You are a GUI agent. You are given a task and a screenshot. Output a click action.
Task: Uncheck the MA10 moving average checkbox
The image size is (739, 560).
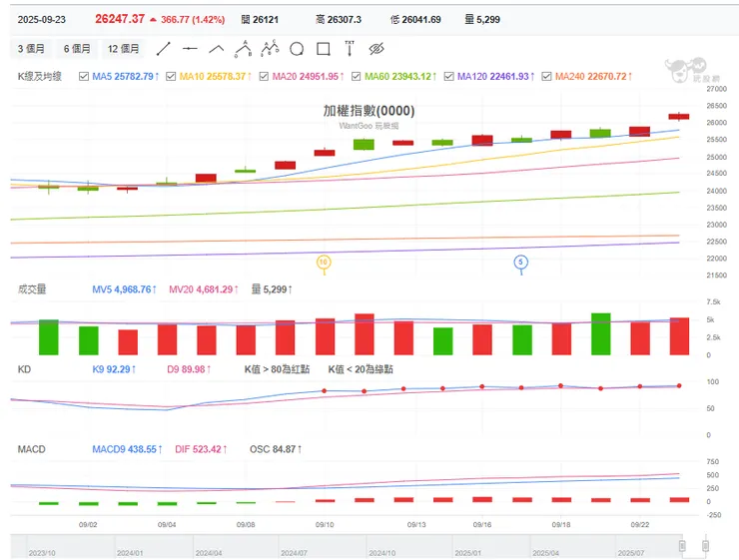(x=171, y=76)
